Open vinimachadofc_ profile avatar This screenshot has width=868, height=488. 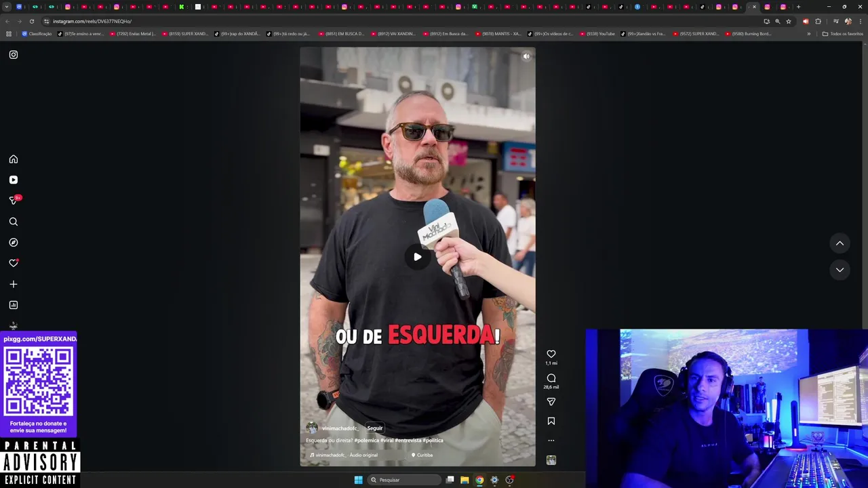312,428
